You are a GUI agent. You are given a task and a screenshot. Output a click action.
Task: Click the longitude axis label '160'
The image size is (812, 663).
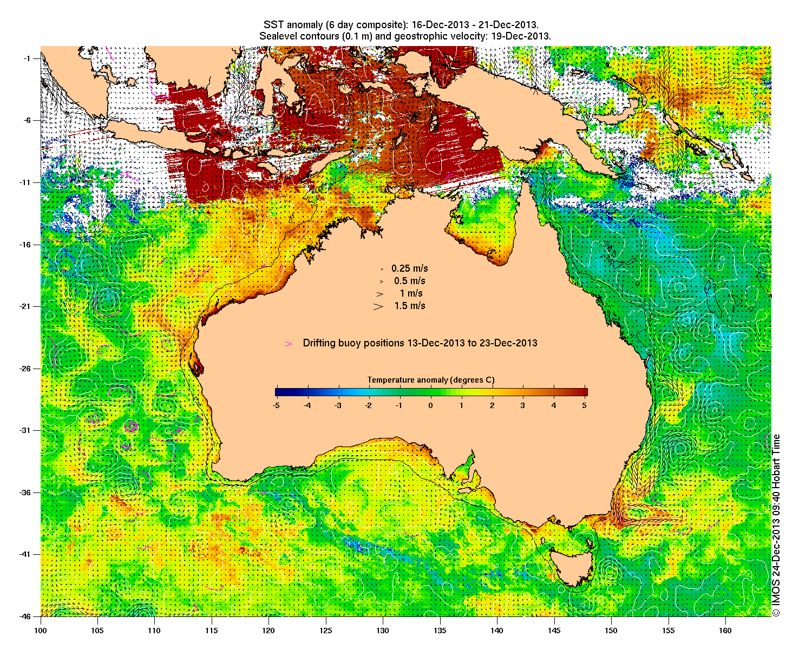(725, 630)
